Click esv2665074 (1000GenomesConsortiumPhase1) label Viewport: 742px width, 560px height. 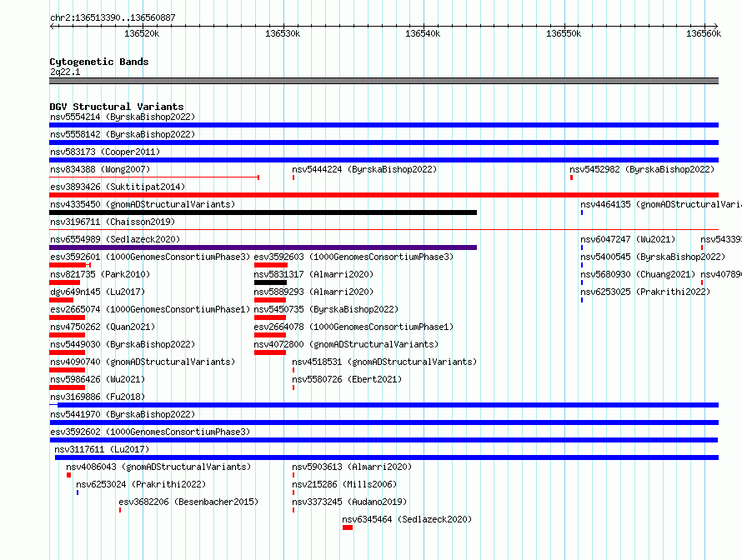(x=150, y=309)
